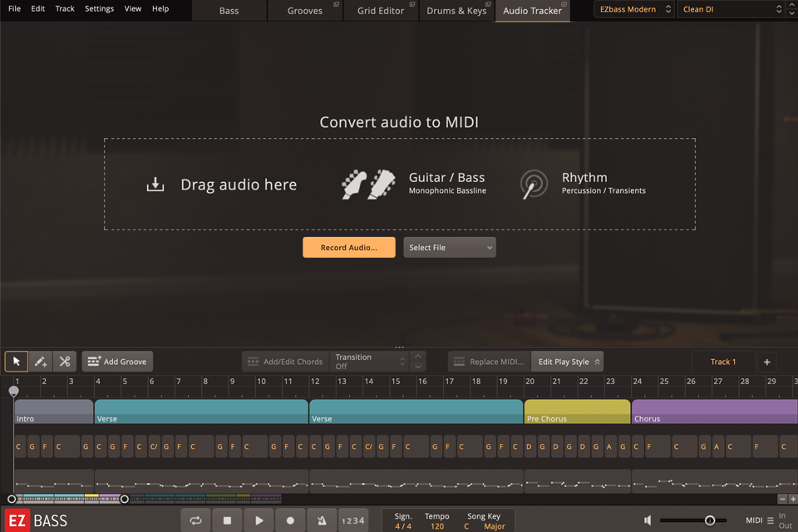
Task: Select the pencil edit tool
Action: tap(40, 361)
